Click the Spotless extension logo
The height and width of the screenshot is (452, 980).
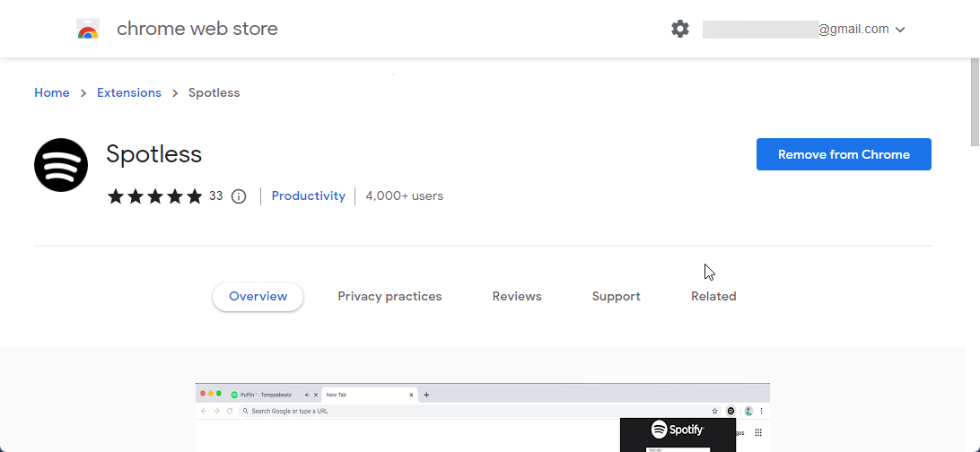click(61, 165)
